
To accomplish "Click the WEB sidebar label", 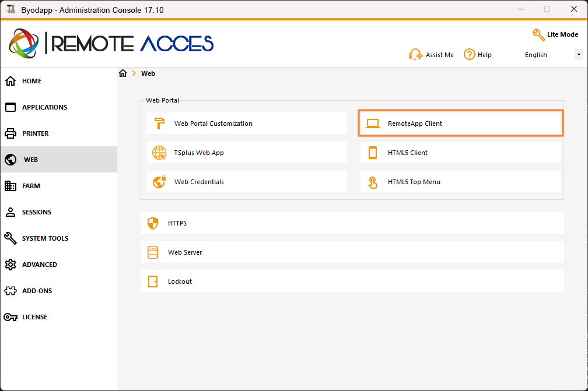I will (x=31, y=160).
